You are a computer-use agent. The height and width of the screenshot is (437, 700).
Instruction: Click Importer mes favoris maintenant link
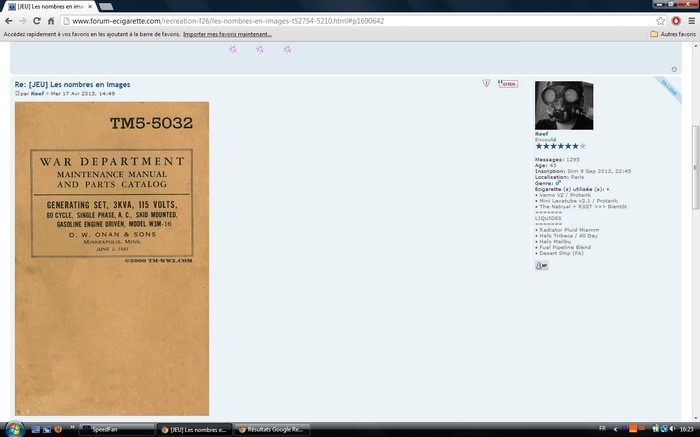click(227, 34)
